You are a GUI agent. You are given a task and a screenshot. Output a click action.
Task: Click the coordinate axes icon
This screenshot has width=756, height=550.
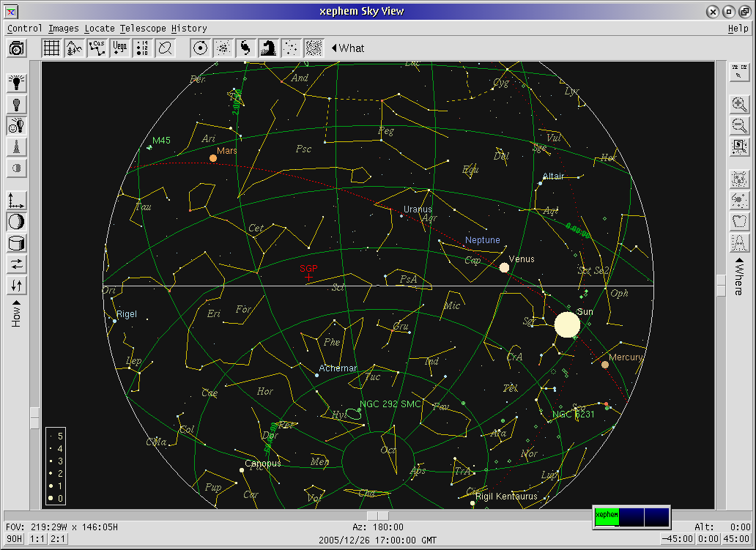click(17, 201)
